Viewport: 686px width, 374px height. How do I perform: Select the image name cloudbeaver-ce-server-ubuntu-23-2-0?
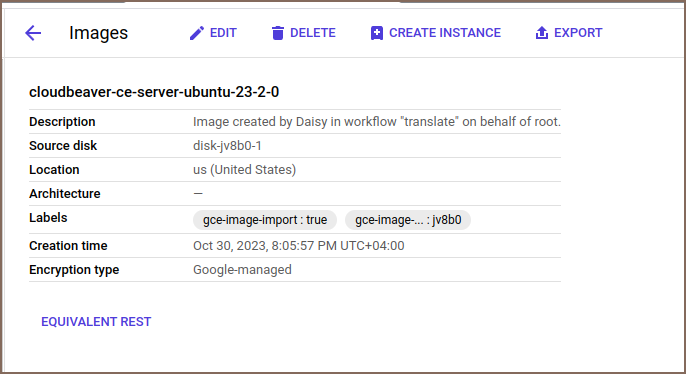154,92
